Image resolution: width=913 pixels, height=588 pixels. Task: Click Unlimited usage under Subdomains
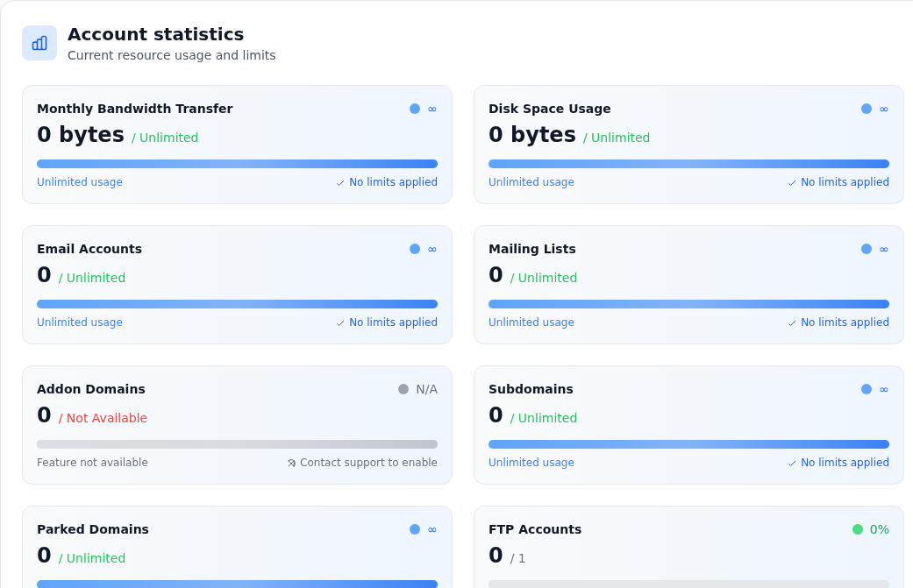[531, 463]
